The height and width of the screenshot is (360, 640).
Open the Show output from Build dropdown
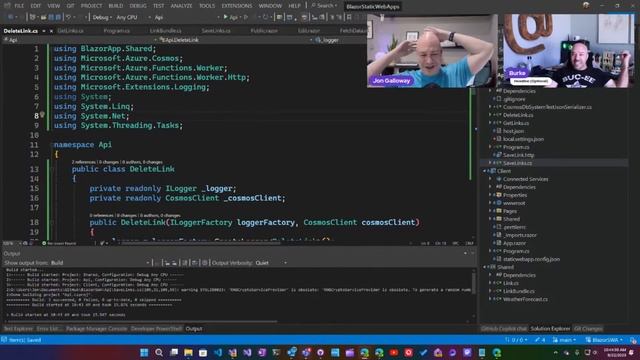pyautogui.click(x=100, y=263)
